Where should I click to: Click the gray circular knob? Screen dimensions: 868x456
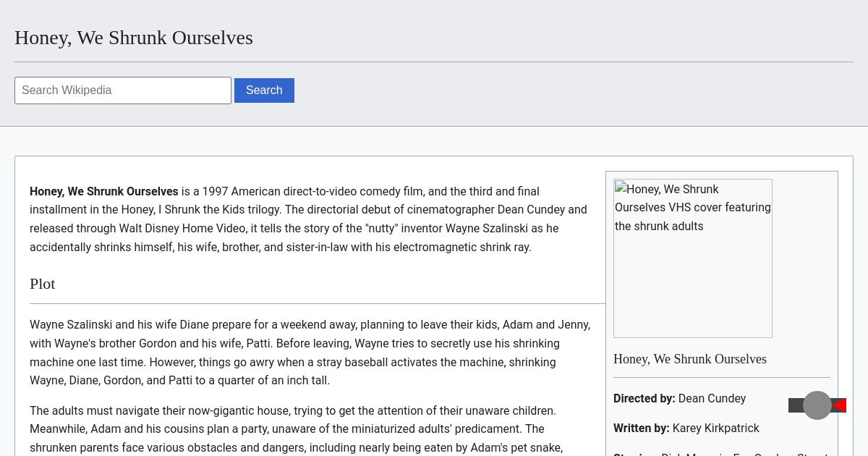[x=817, y=405]
